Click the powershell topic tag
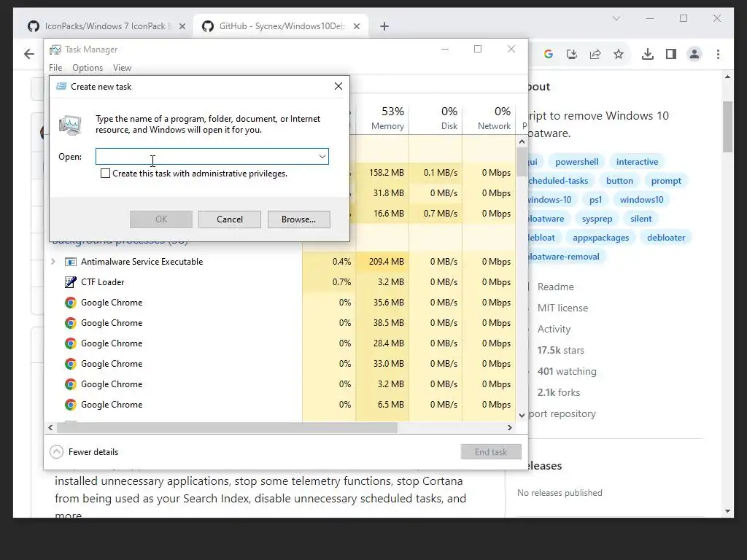 pyautogui.click(x=576, y=162)
